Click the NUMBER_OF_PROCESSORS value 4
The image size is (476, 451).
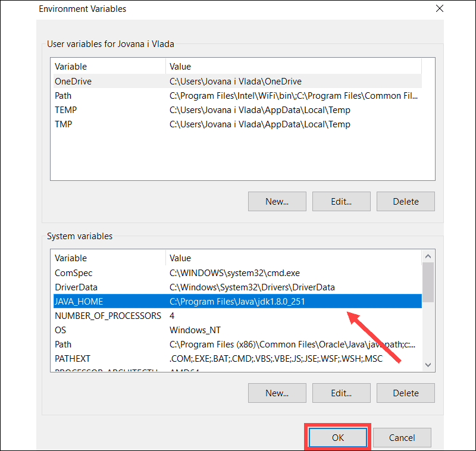pos(172,315)
